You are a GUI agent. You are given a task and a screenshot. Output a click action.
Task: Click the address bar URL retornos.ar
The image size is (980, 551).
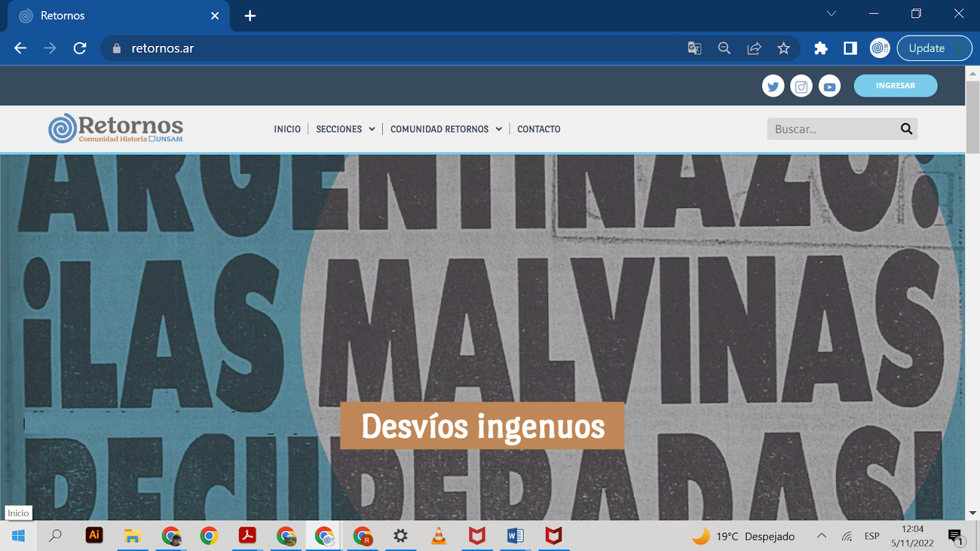pyautogui.click(x=162, y=48)
